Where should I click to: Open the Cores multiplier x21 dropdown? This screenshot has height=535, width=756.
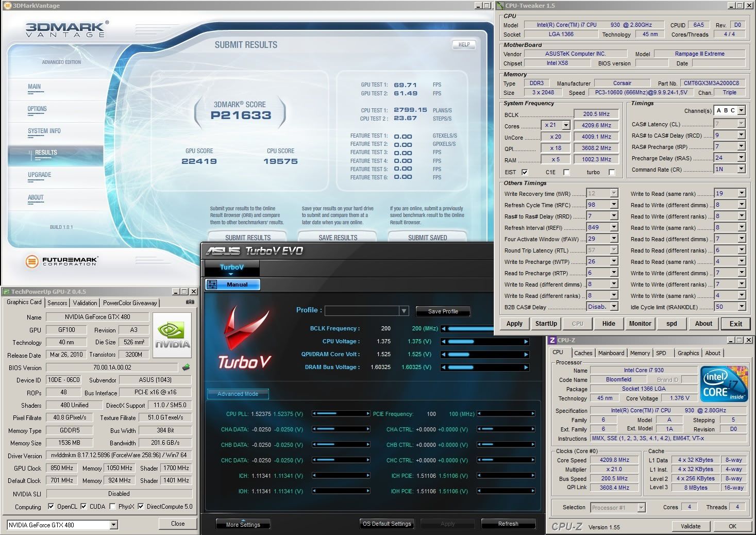click(x=565, y=125)
